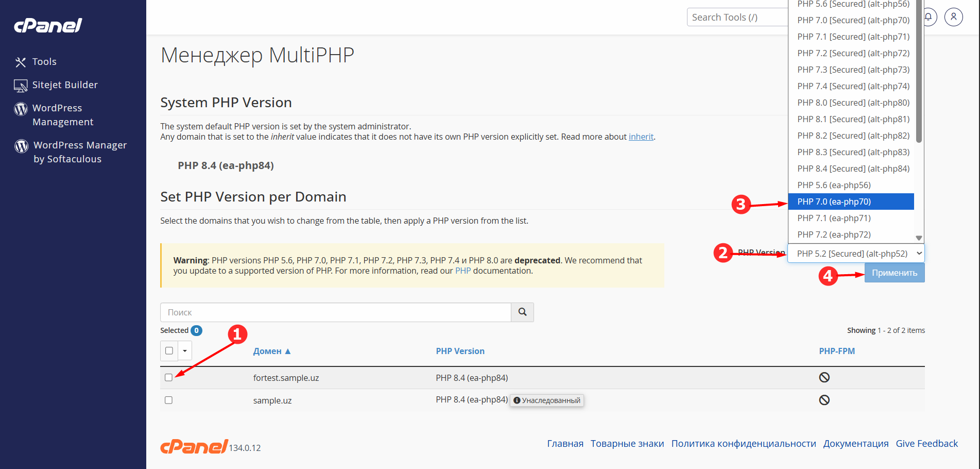
Task: Click the Унаследованный inherited badge
Action: tap(547, 400)
